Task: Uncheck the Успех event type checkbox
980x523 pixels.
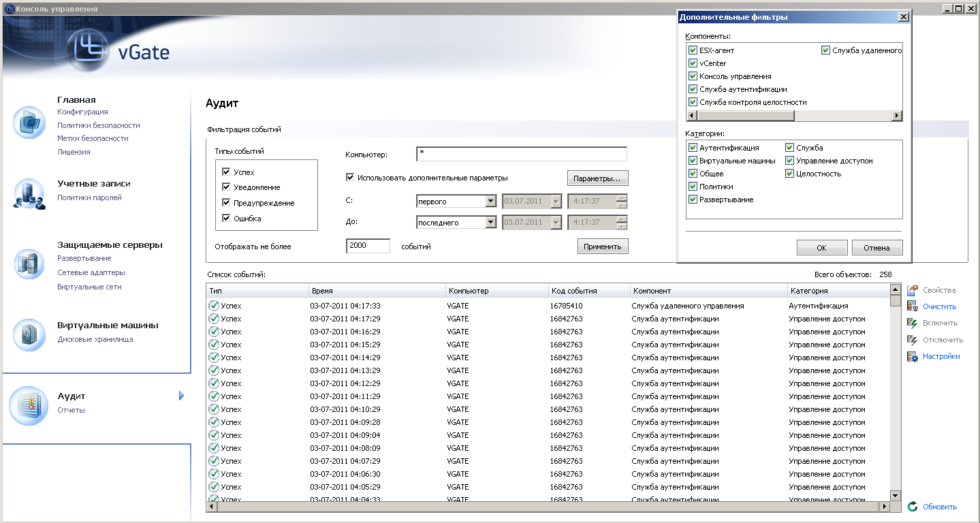Action: coord(227,172)
